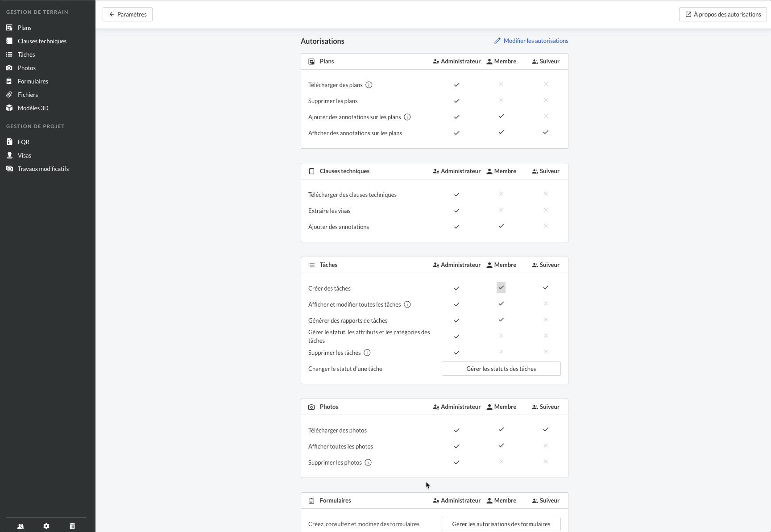
Task: Open À propos des autorisations external link
Action: pos(723,14)
